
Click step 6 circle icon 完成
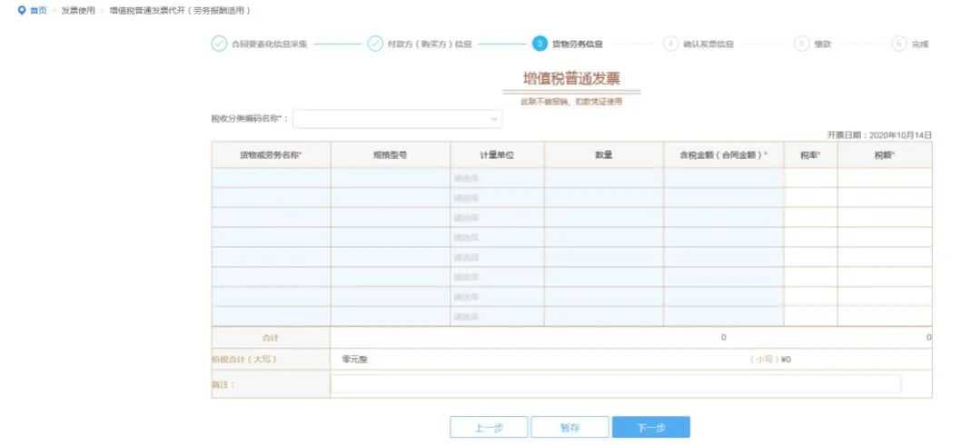pos(899,44)
